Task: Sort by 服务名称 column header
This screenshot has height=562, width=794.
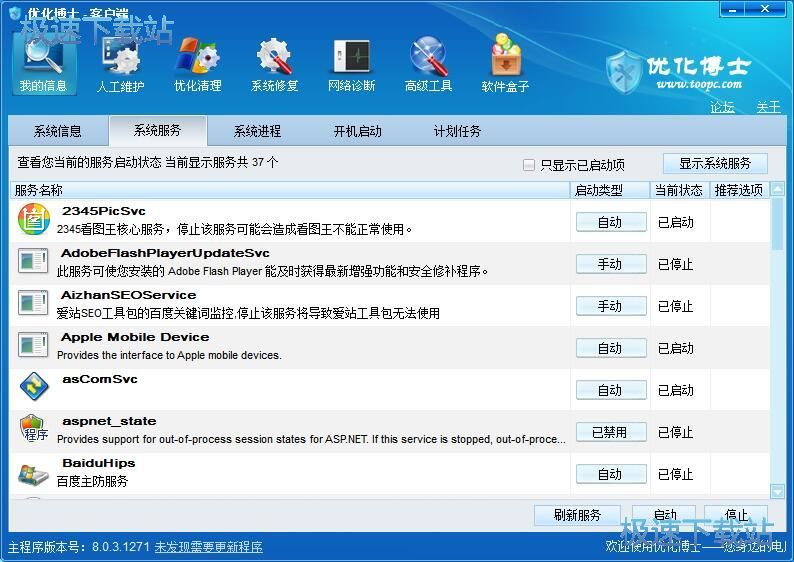Action: [290, 190]
